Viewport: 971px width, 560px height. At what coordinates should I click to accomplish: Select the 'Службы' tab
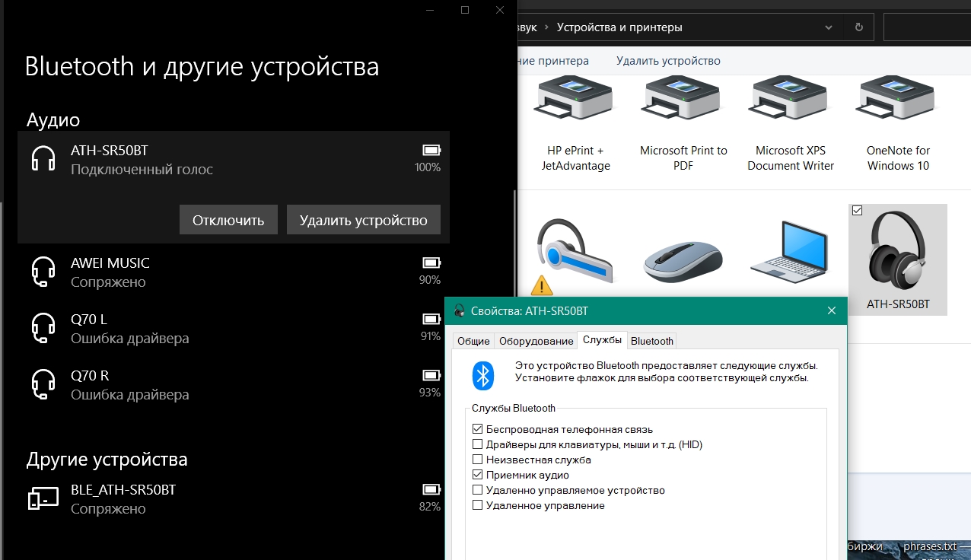click(602, 340)
